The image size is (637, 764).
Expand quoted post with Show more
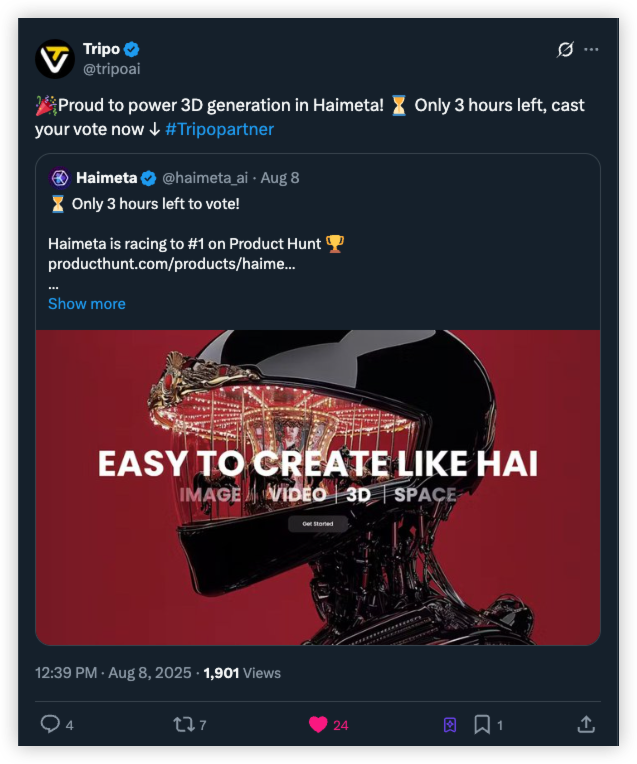click(87, 303)
